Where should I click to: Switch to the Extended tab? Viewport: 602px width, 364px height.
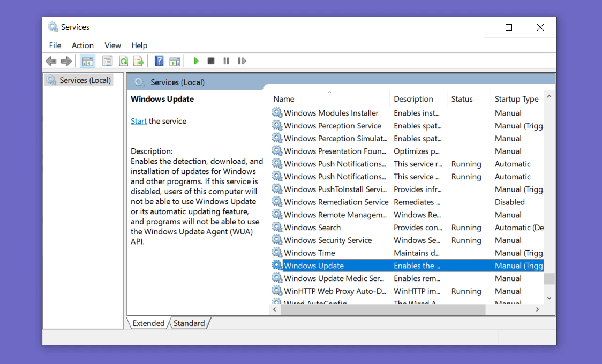148,323
